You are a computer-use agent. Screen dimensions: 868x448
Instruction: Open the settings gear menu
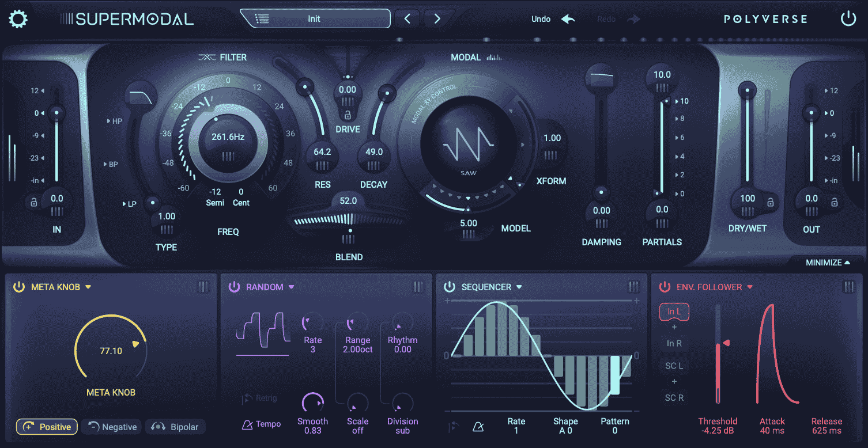click(17, 18)
